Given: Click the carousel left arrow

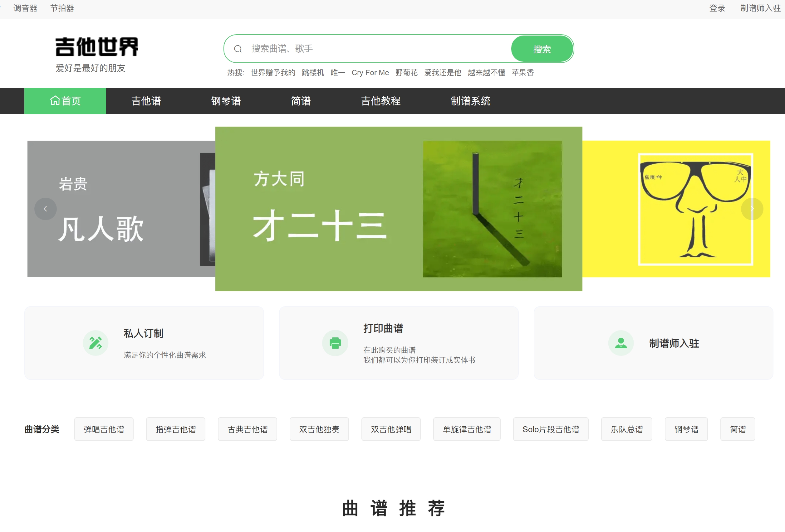Looking at the screenshot, I should tap(45, 209).
